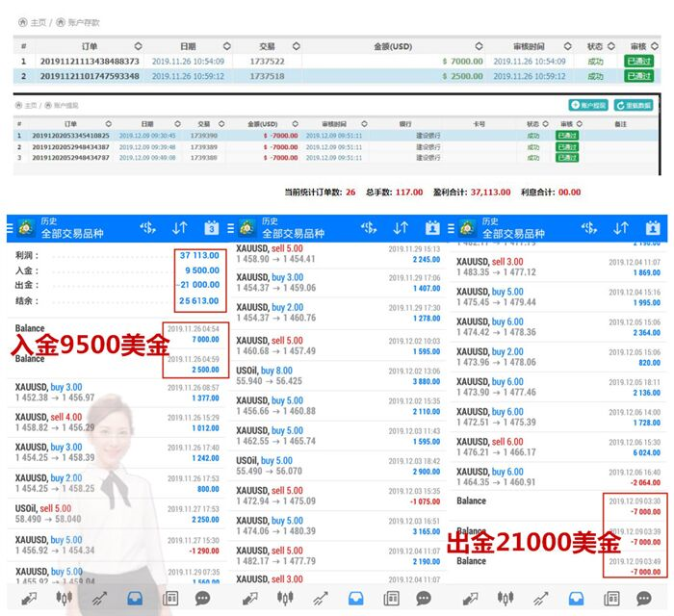
Task: Click 已通过 for withdrawal order 201912020533454108​25
Action: click(567, 136)
